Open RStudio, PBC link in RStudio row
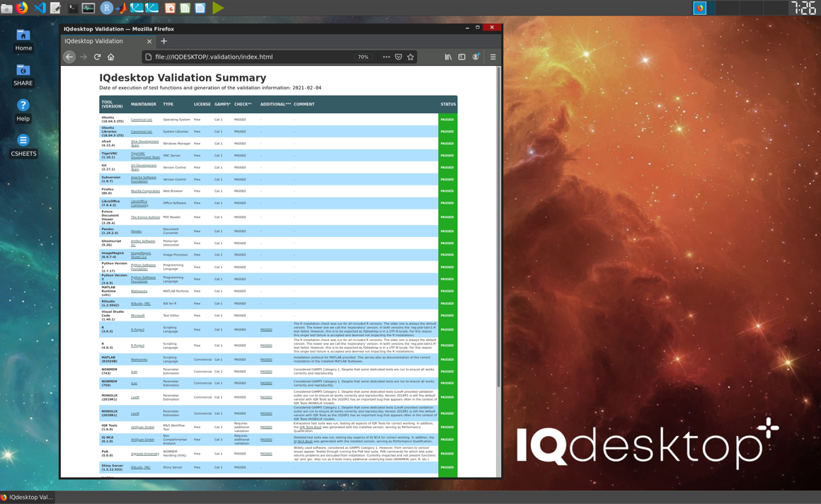821x504 pixels. (141, 304)
